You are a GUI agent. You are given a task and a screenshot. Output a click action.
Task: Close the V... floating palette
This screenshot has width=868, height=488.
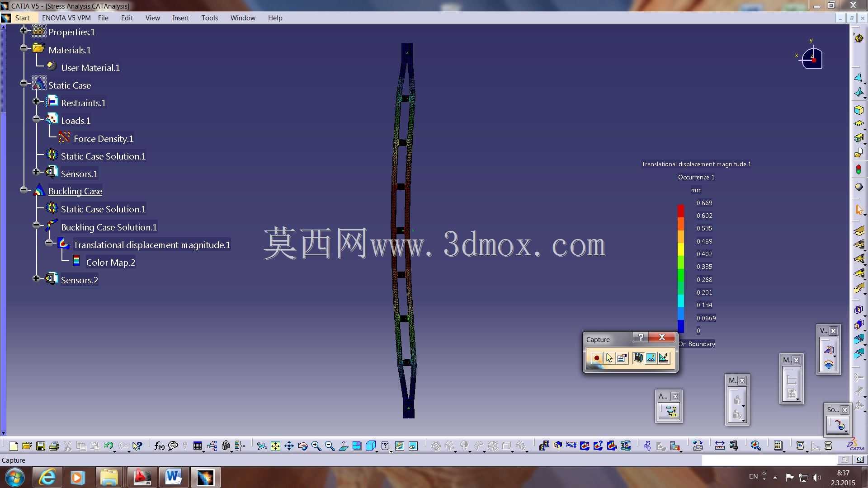833,331
